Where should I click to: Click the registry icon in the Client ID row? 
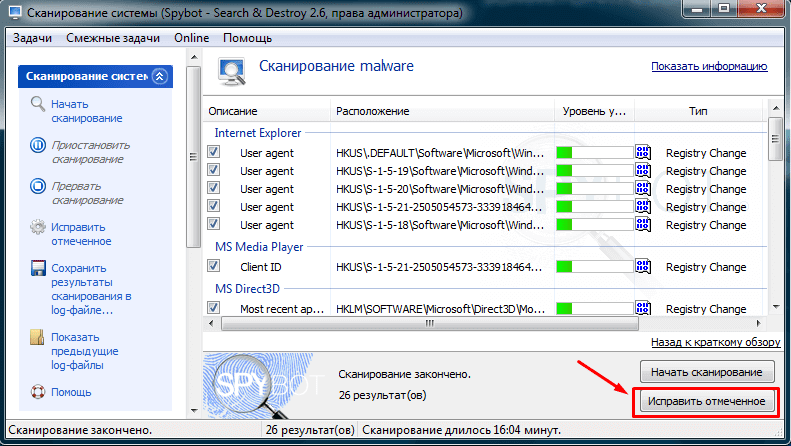643,266
